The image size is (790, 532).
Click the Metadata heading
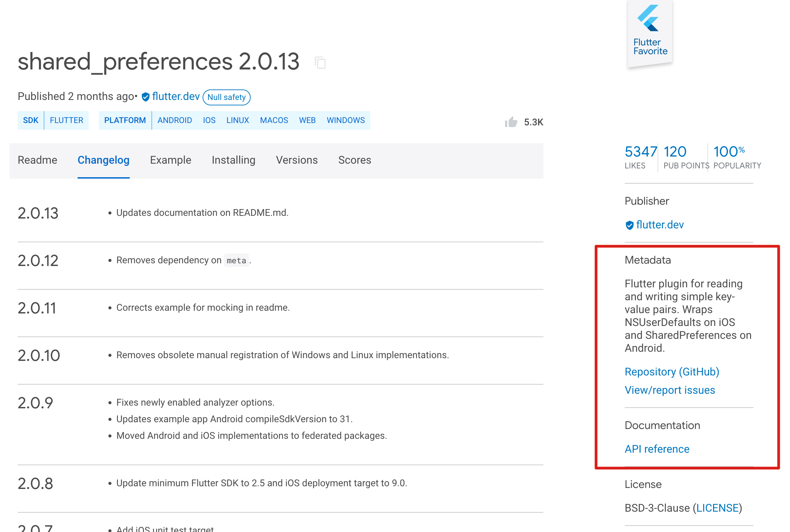pos(648,260)
